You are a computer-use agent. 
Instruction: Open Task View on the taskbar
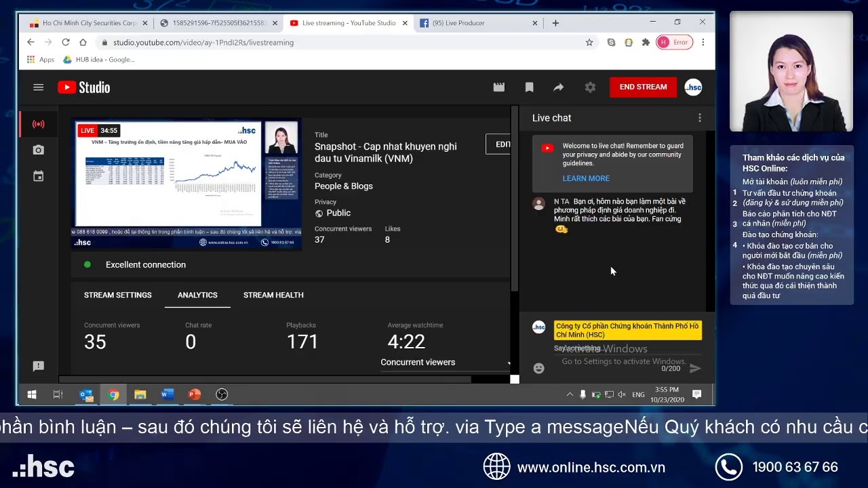pos(58,394)
